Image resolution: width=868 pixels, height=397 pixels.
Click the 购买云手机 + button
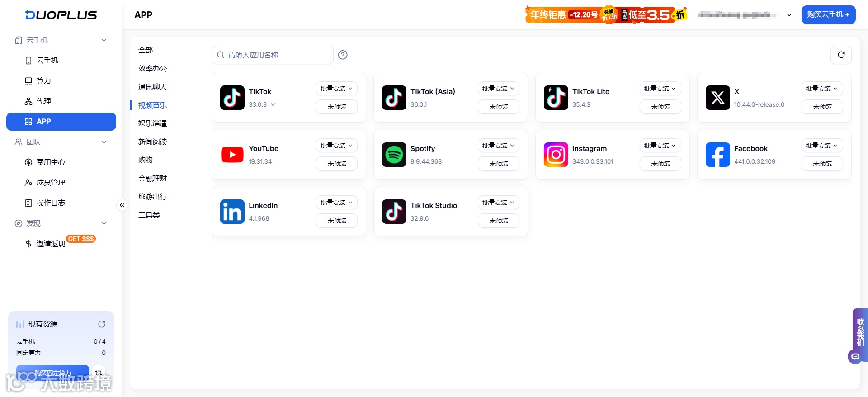click(828, 14)
